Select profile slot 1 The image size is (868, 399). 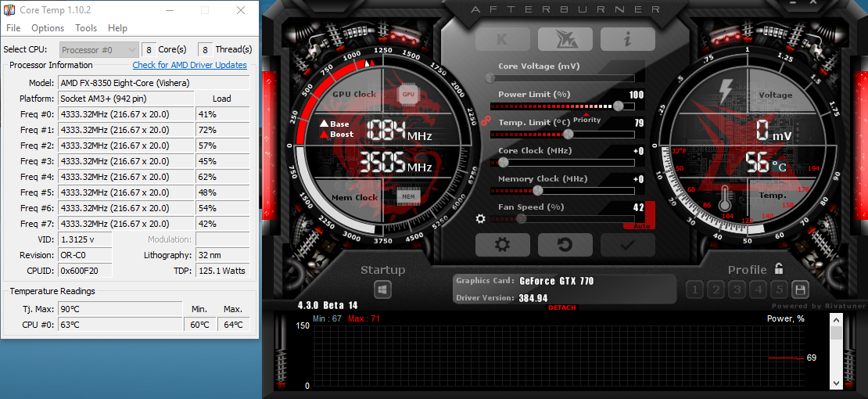coord(694,289)
